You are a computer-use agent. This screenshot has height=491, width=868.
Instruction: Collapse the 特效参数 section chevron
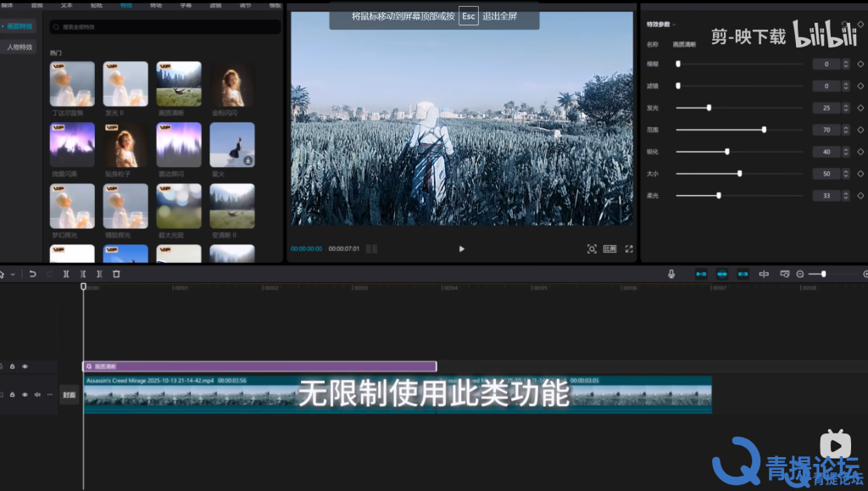(674, 25)
